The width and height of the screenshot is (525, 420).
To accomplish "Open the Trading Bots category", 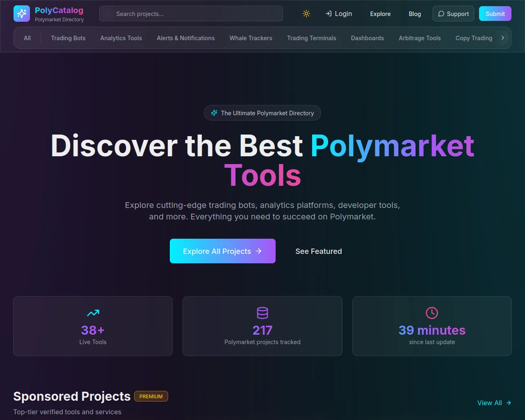I will click(68, 38).
